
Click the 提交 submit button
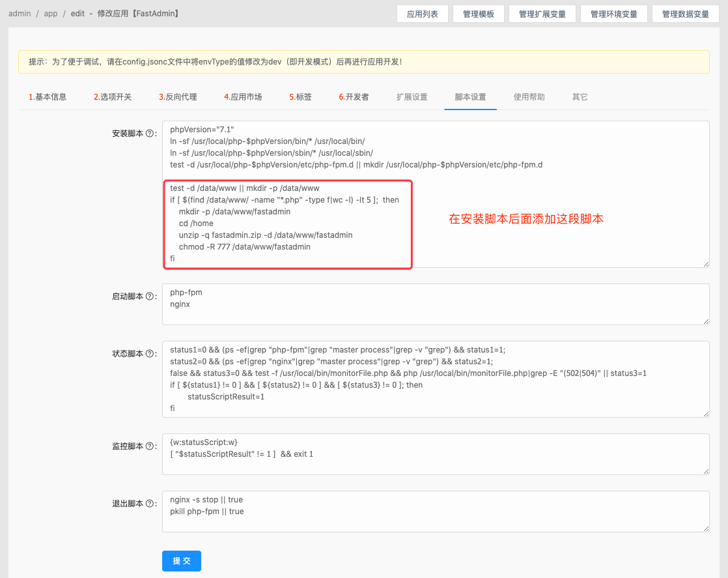click(x=181, y=560)
